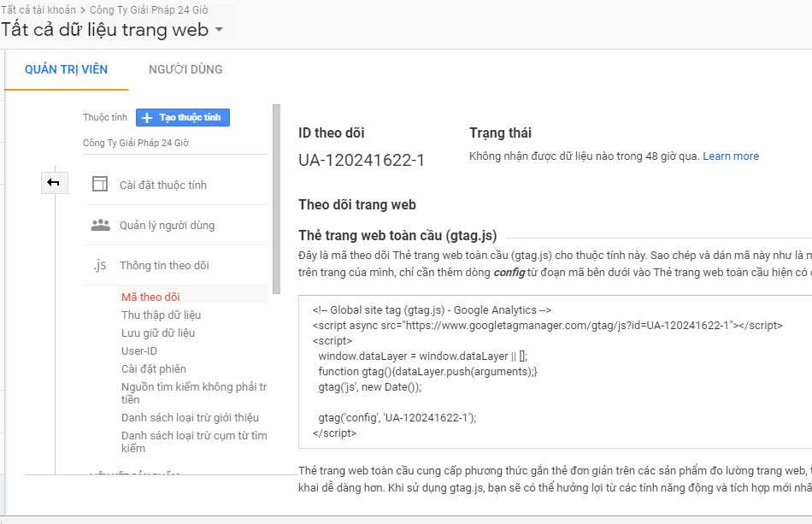Viewport: 812px width, 524px height.
Task: Select Thu thập dữ liệu
Action: tap(161, 315)
